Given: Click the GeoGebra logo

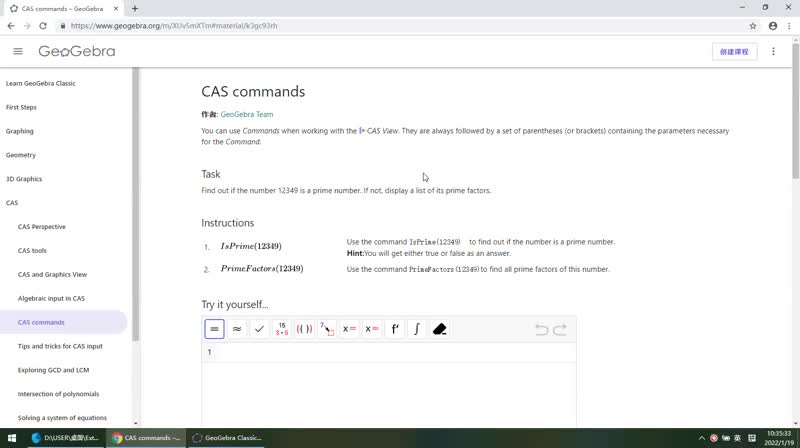Looking at the screenshot, I should [x=77, y=51].
